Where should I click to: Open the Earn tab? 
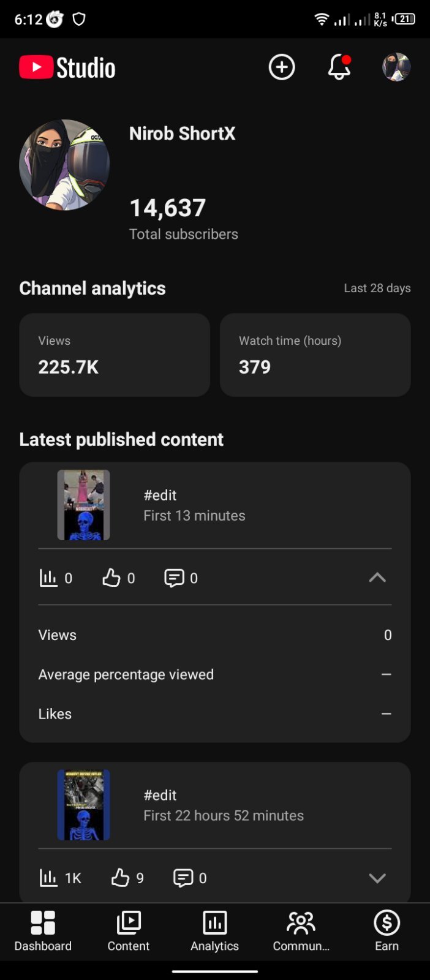[387, 931]
